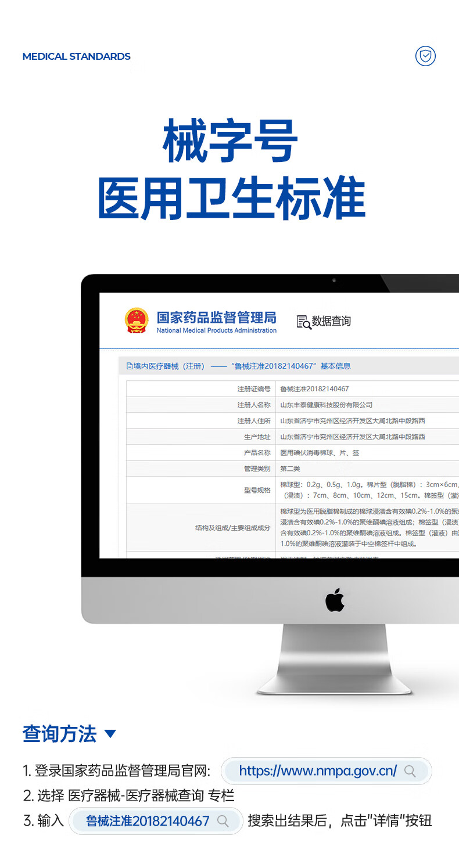Click the 第二类 cell
Screen dimensions: 459x868
[x=290, y=469]
